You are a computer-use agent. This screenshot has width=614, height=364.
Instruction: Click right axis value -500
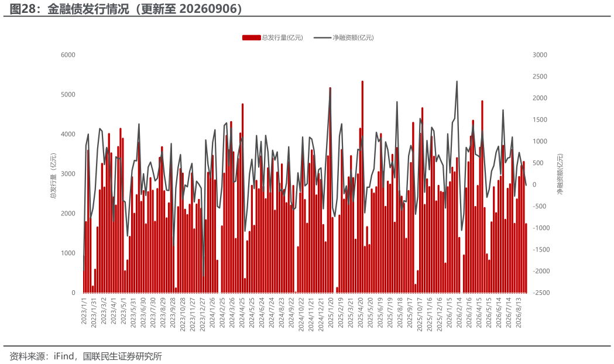[x=540, y=206]
